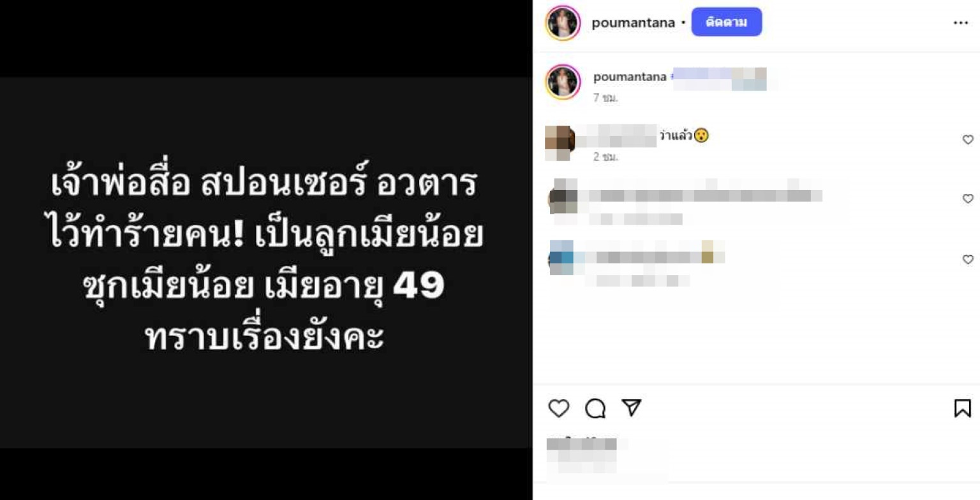
Task: Click the 7 ชม. caption timestamp
Action: 606,98
